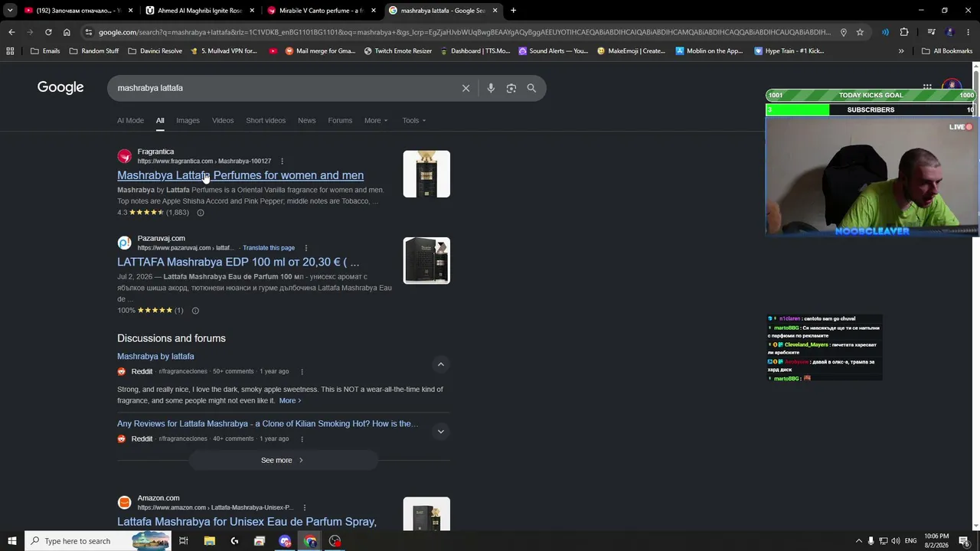
Task: Open the browser home page
Action: [x=67, y=32]
